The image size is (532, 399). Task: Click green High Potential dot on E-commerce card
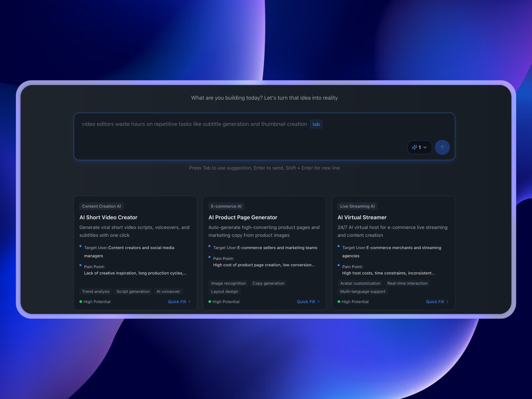coord(210,301)
